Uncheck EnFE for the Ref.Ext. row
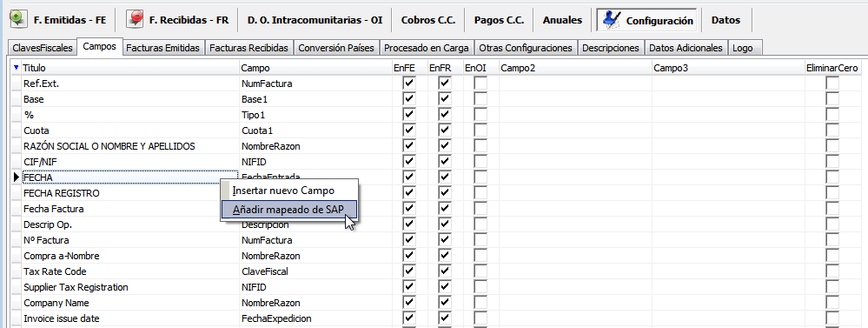 coord(409,84)
